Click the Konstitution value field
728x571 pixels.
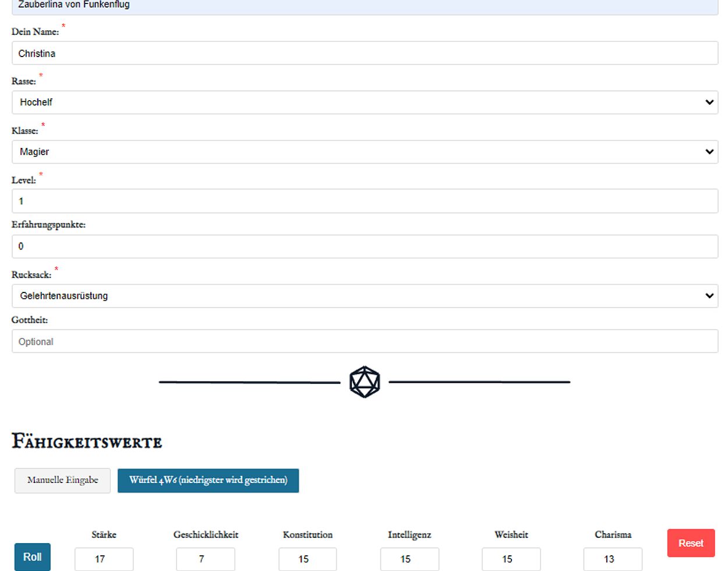pos(308,559)
